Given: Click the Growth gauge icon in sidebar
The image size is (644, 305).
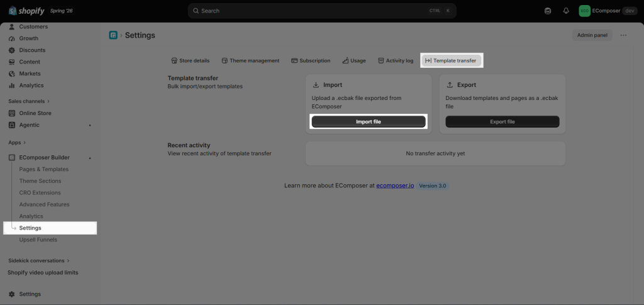Looking at the screenshot, I should (x=11, y=38).
